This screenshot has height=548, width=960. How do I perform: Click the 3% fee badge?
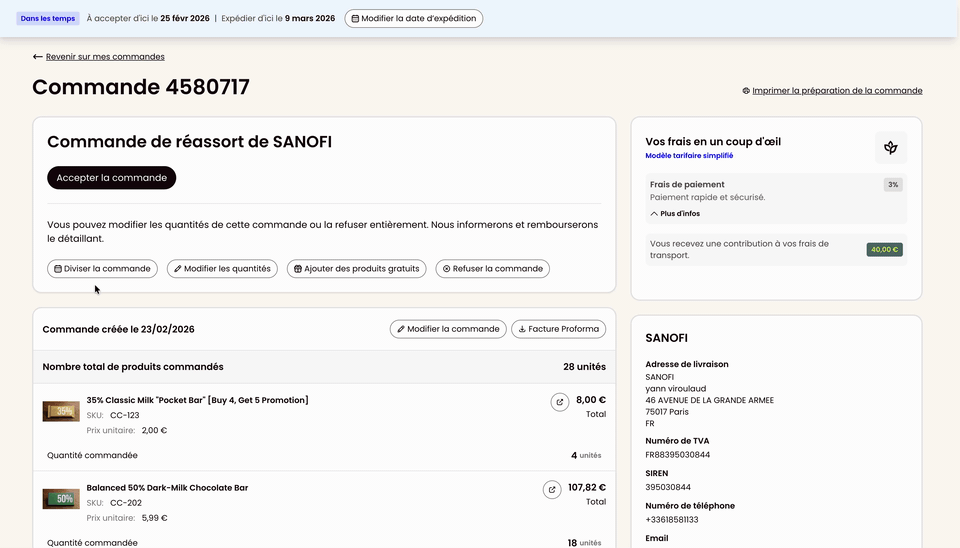tap(893, 184)
